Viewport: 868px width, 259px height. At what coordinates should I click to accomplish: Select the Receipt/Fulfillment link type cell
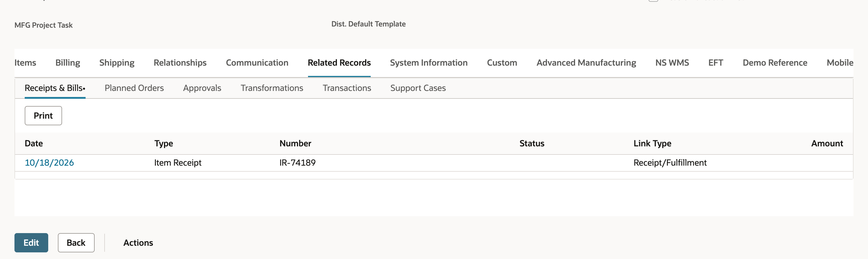(670, 163)
